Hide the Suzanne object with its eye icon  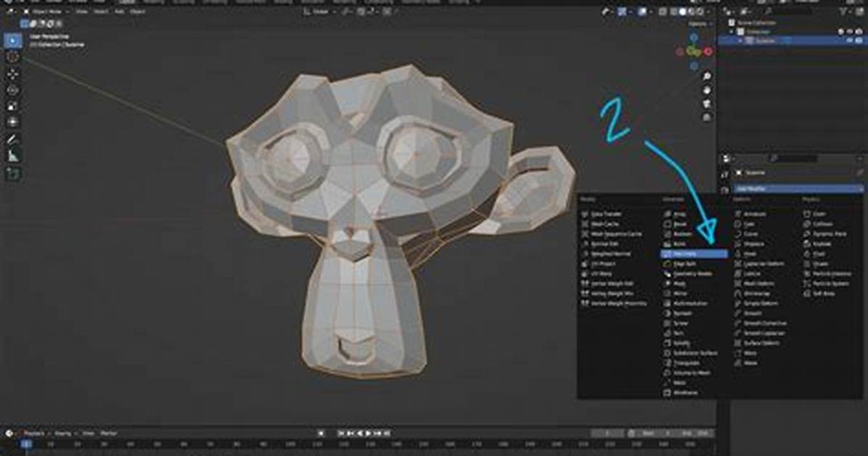pos(850,41)
